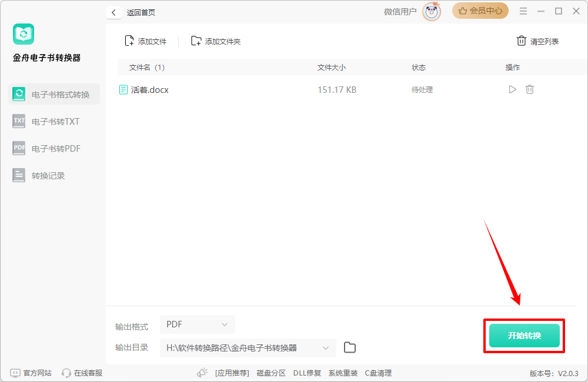The height and width of the screenshot is (382, 588).
Task: Select 电子书转TXT in the sidebar
Action: click(x=54, y=122)
